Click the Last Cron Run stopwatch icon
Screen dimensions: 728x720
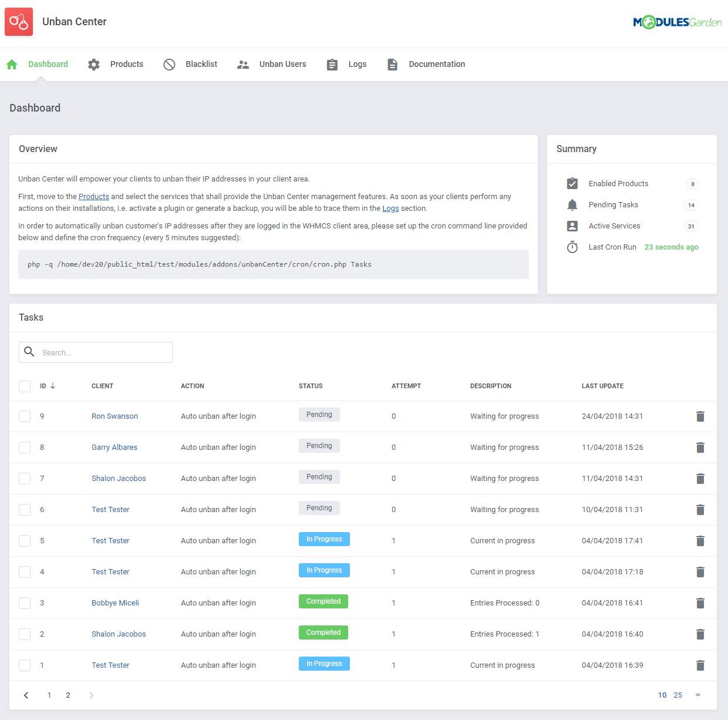point(572,247)
